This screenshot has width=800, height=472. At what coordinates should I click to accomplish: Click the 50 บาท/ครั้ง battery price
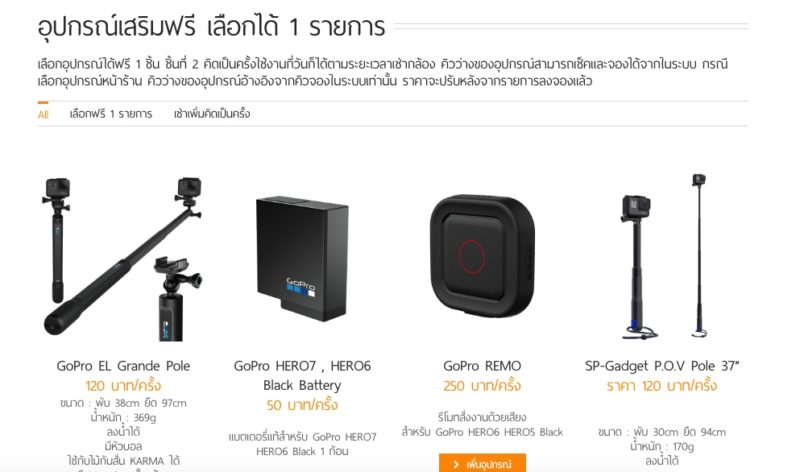pos(302,405)
